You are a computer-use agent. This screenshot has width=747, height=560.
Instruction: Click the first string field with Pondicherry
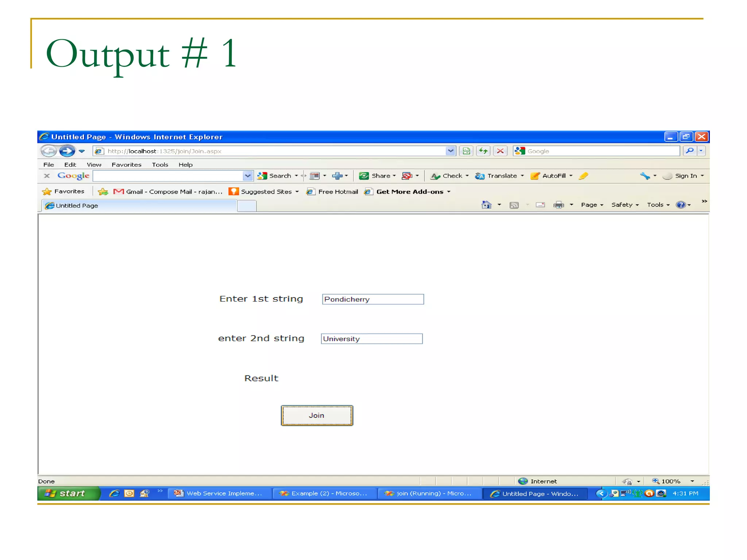coord(373,299)
